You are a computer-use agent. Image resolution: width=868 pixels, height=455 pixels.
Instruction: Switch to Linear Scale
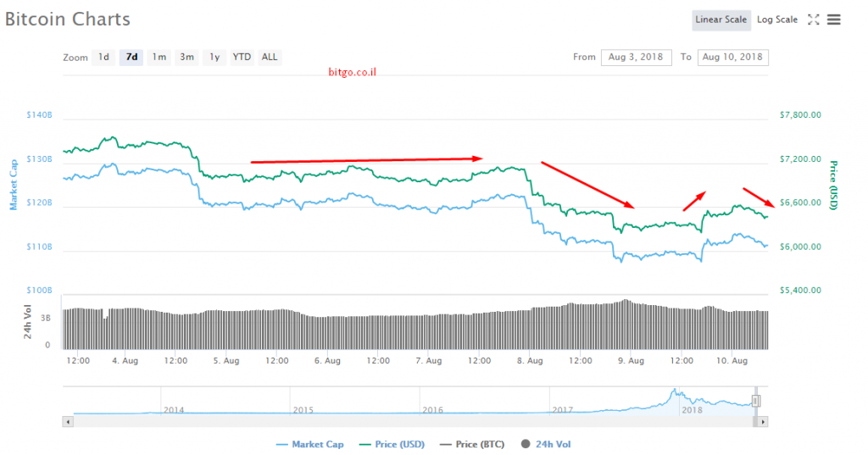coord(721,19)
